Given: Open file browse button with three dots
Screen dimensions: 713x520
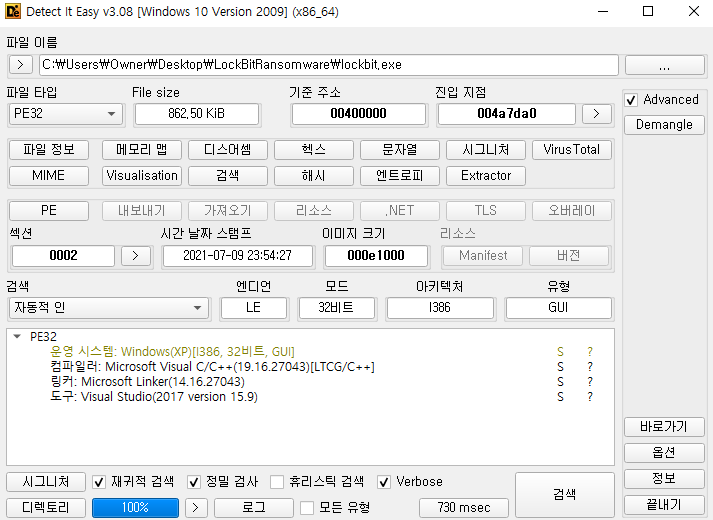Looking at the screenshot, I should [664, 65].
